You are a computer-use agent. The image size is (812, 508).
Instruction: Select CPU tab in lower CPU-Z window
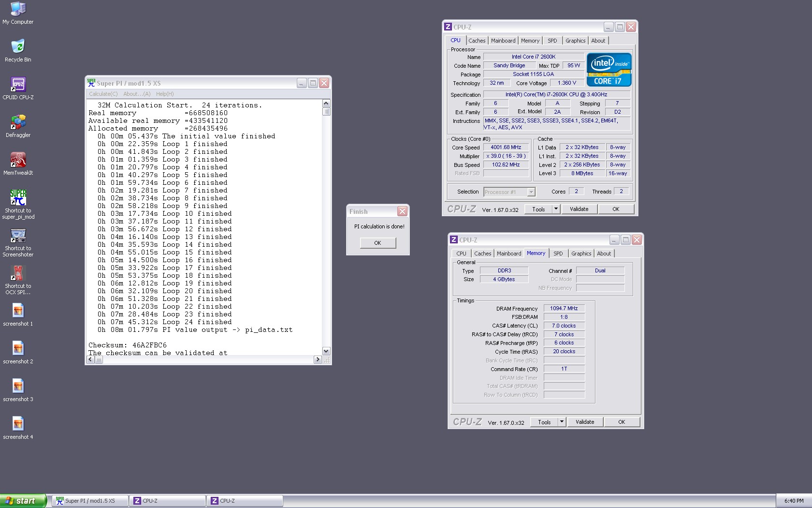pos(462,254)
